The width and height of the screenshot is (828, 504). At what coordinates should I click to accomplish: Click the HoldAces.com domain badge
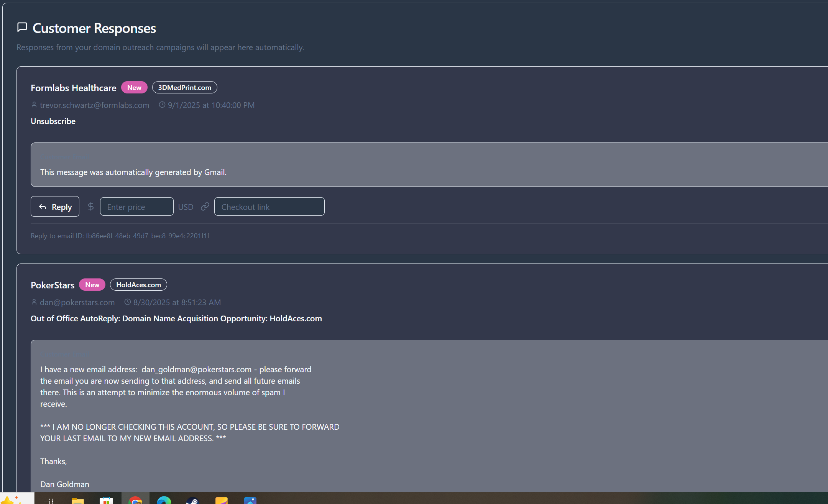tap(138, 285)
